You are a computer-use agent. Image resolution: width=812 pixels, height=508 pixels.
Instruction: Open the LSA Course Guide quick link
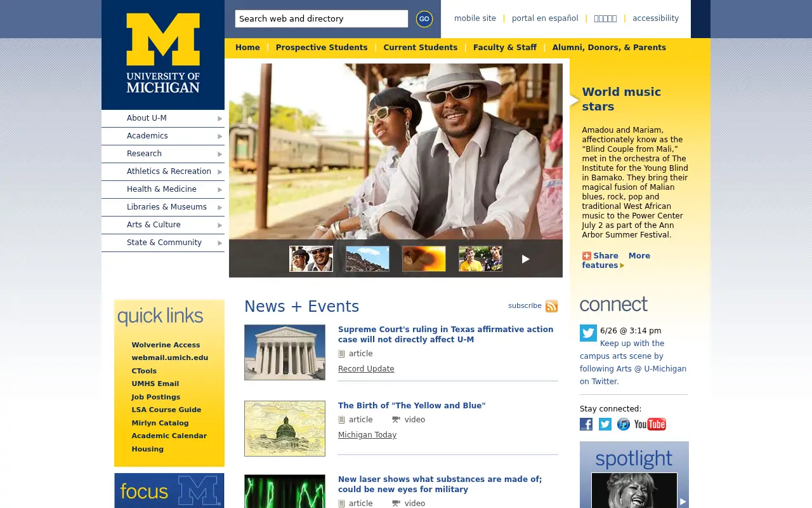(x=166, y=410)
